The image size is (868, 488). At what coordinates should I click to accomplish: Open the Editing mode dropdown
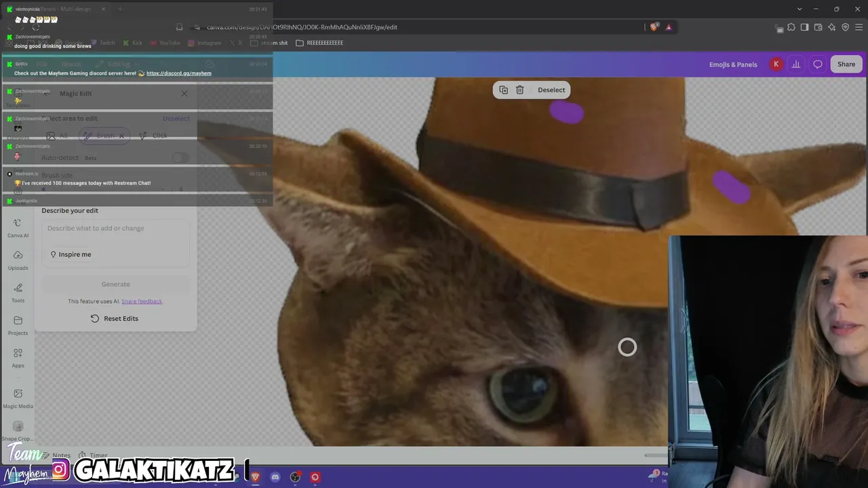click(119, 64)
